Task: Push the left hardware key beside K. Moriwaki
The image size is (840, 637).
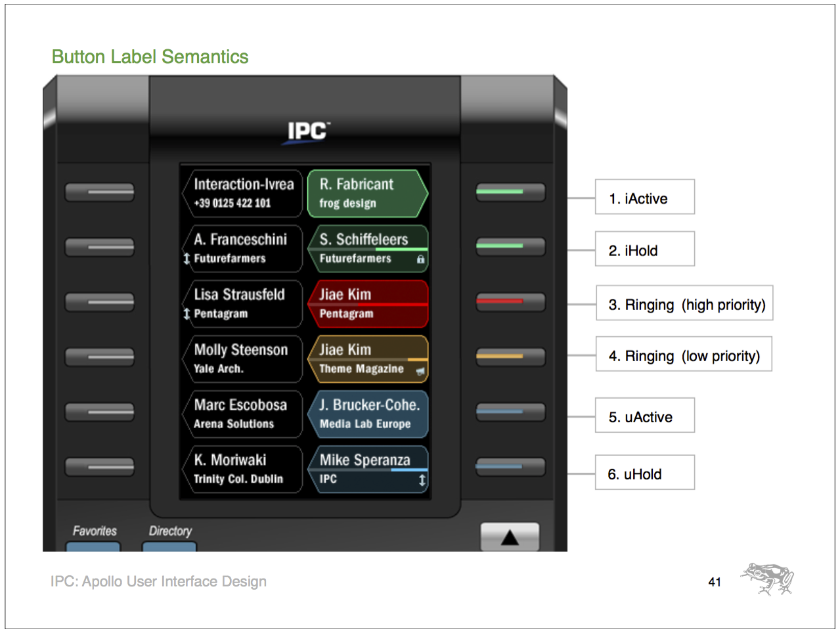Action: click(100, 467)
